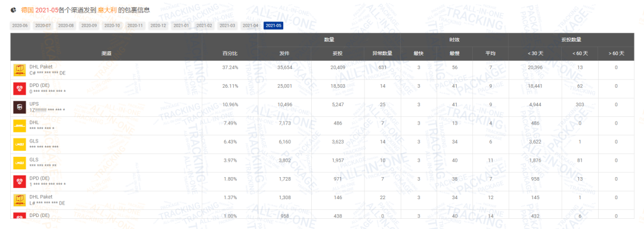The image size is (644, 229).
Task: Sort by the 百分比 column header
Action: point(230,53)
